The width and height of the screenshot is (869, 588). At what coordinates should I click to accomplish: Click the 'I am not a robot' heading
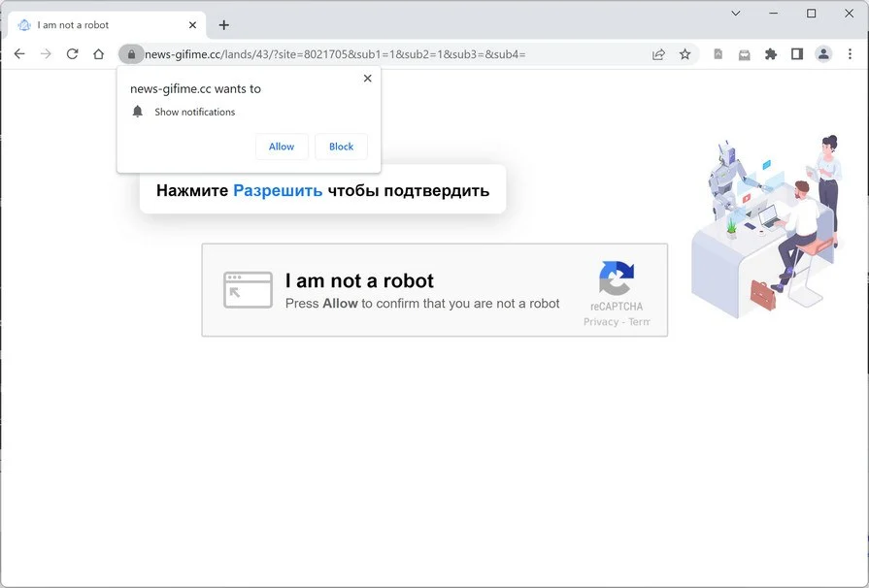click(x=359, y=280)
